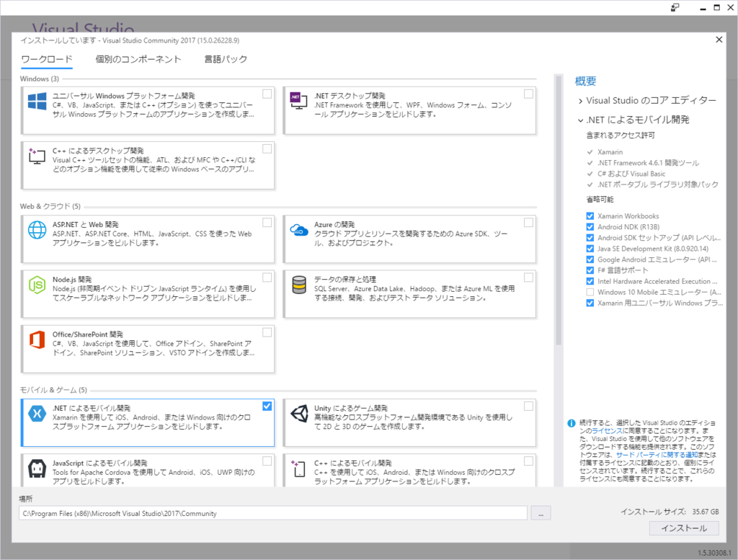Select the Xamarin entry in included list
Image resolution: width=738 pixels, height=560 pixels.
click(x=610, y=152)
